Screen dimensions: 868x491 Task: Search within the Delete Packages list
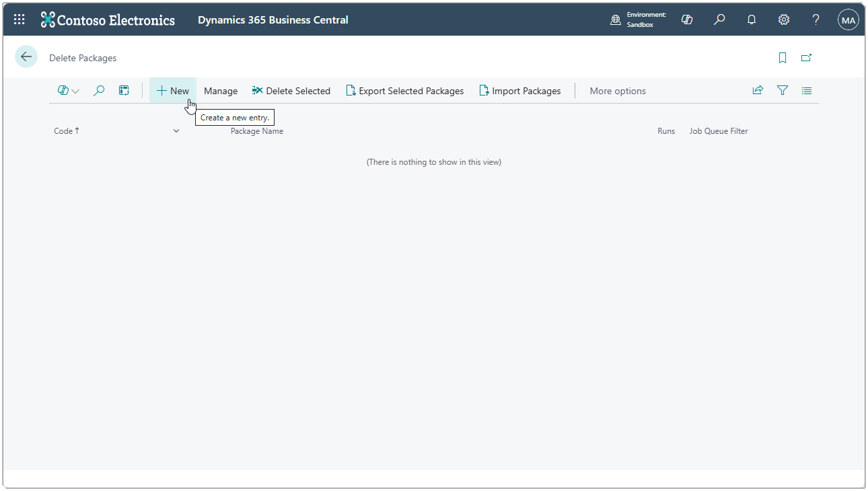[x=99, y=90]
